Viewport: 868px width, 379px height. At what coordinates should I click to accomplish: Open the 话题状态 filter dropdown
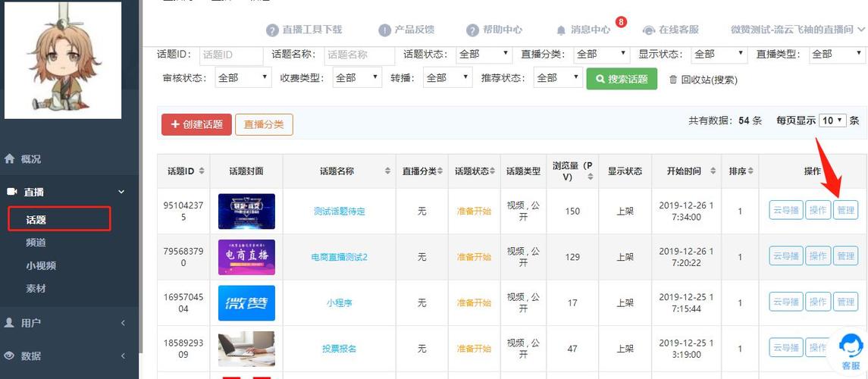click(x=484, y=55)
